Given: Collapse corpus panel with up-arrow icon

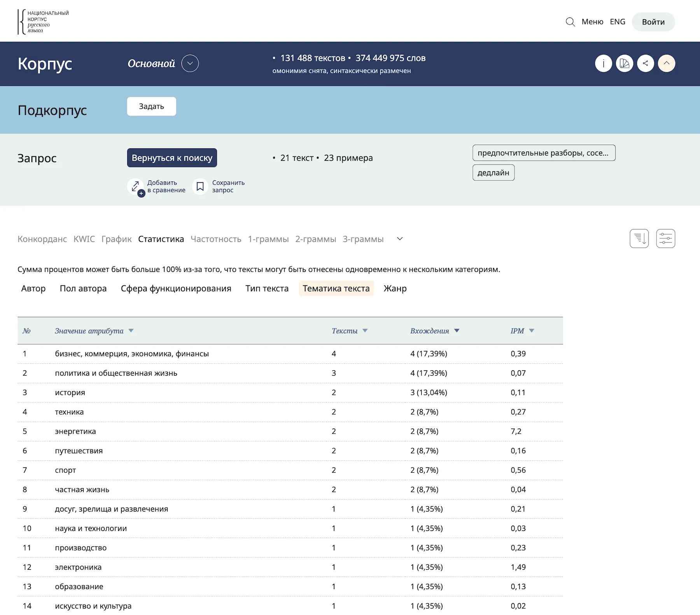Looking at the screenshot, I should pyautogui.click(x=666, y=63).
